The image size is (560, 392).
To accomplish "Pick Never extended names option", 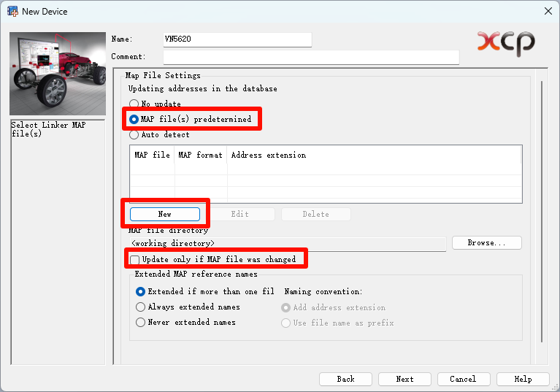I will click(141, 322).
